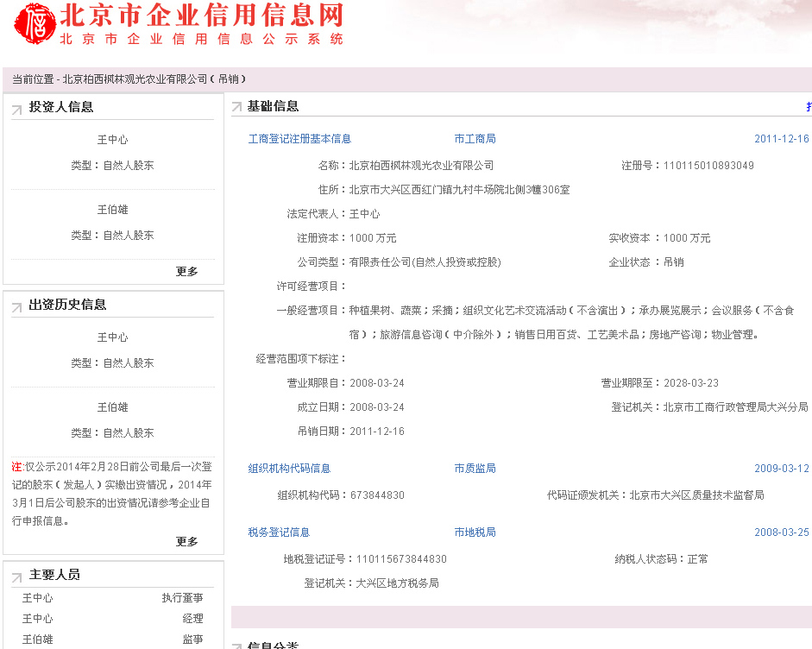Viewport: 812px width, 649px height.
Task: Click the arrow icon beside 基础信息
Action: click(x=236, y=107)
